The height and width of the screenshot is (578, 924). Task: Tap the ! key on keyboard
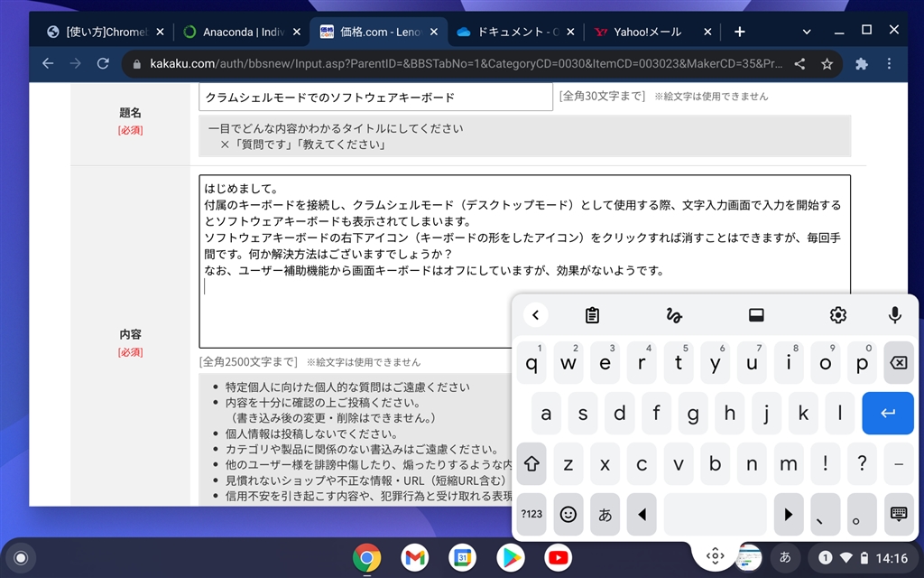point(825,463)
